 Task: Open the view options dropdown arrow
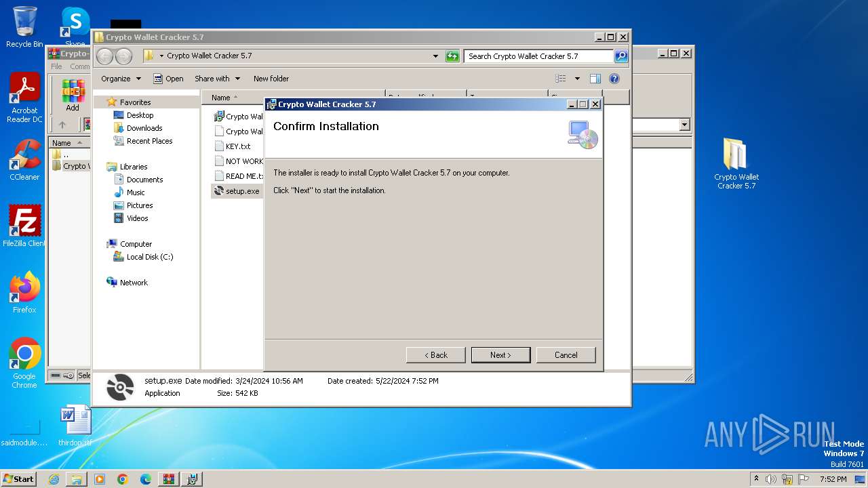(577, 79)
